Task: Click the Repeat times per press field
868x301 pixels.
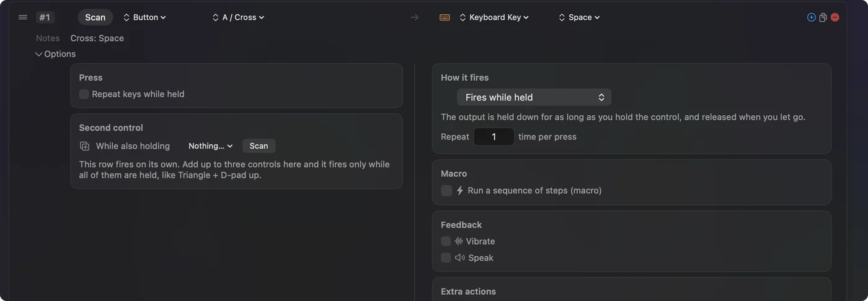Action: tap(494, 137)
